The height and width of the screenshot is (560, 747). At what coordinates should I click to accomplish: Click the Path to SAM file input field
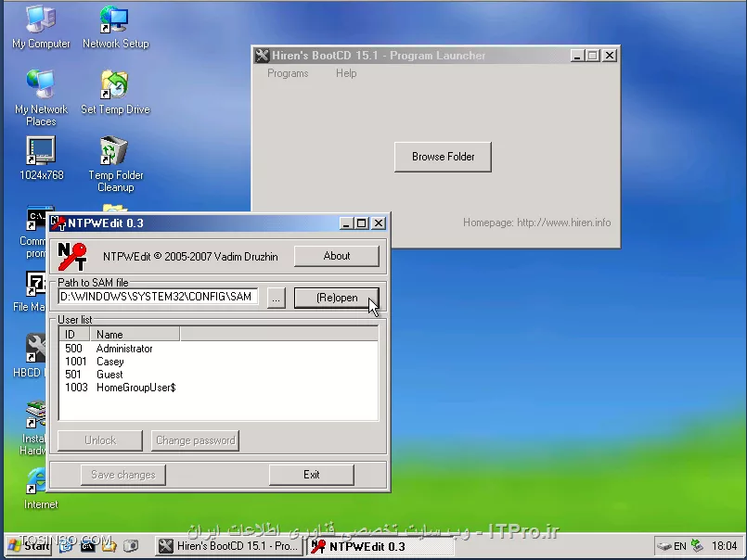click(158, 297)
